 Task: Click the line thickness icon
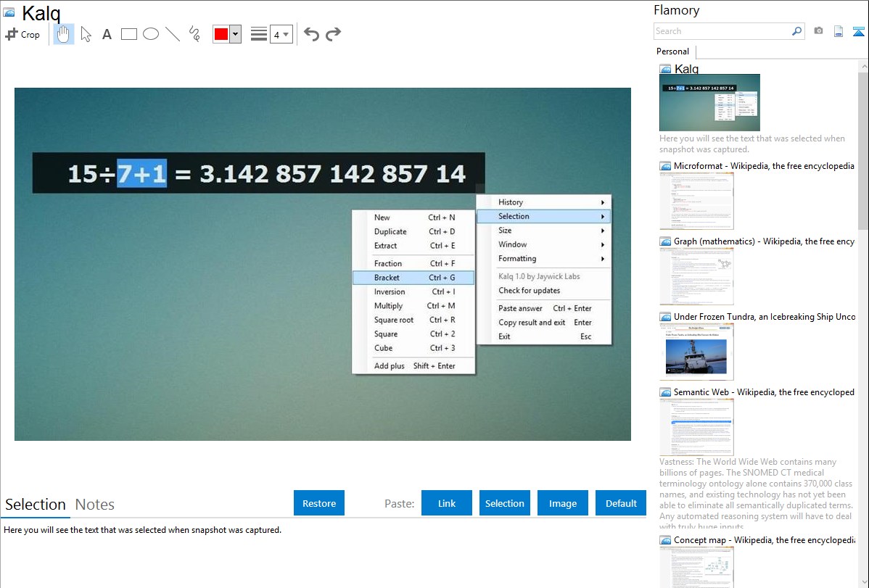(x=259, y=34)
